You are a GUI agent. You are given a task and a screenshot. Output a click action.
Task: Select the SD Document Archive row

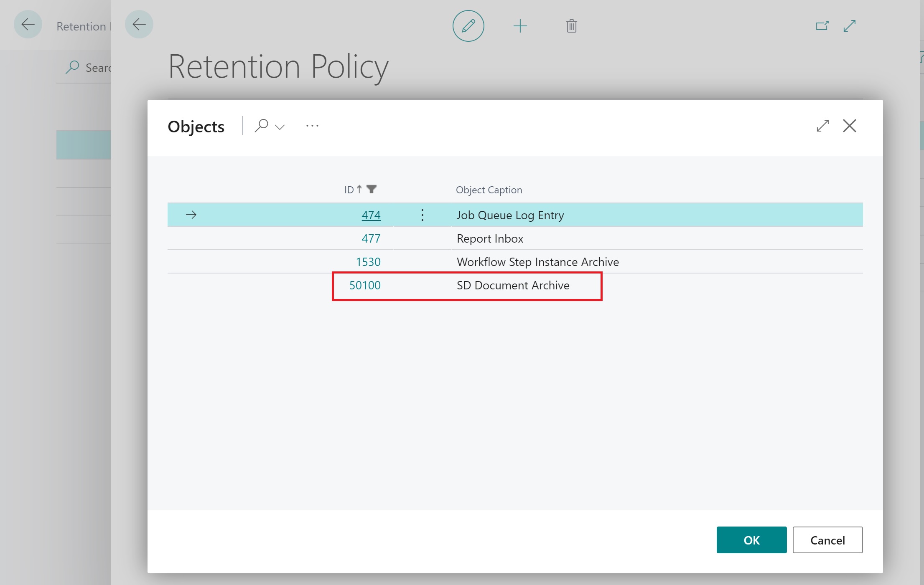tap(513, 285)
